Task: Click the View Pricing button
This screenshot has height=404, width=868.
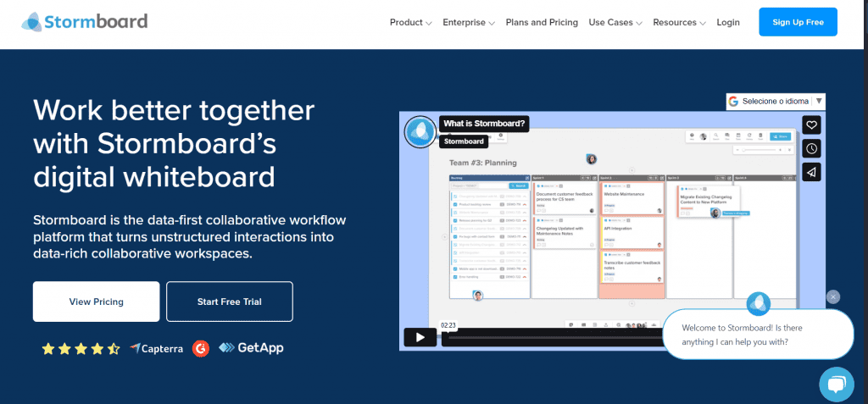Action: pyautogui.click(x=96, y=302)
